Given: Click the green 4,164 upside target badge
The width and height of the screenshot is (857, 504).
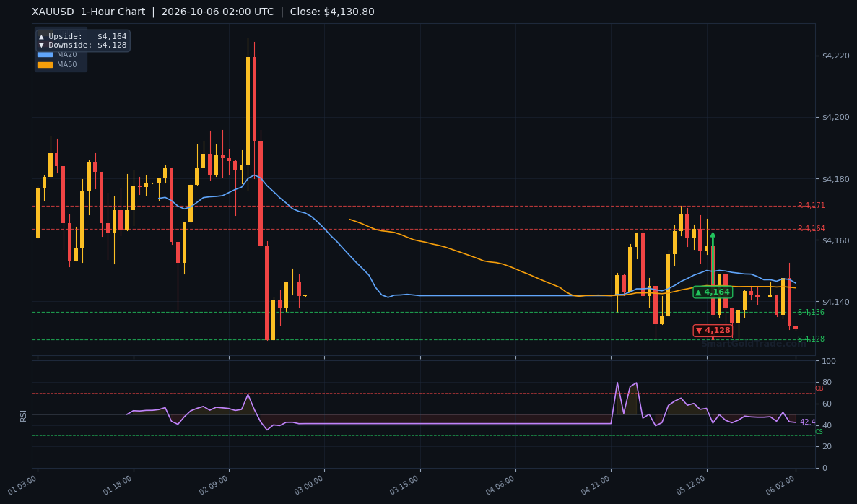Looking at the screenshot, I should [712, 292].
